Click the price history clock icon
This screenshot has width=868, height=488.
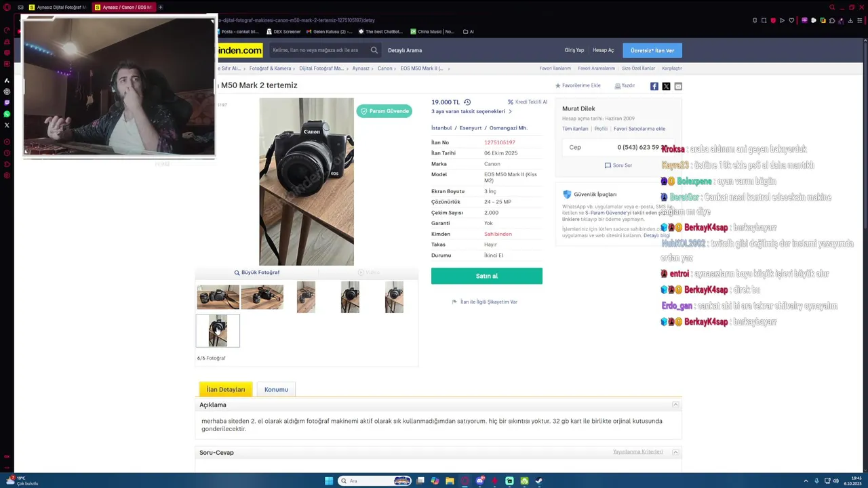[x=467, y=102]
